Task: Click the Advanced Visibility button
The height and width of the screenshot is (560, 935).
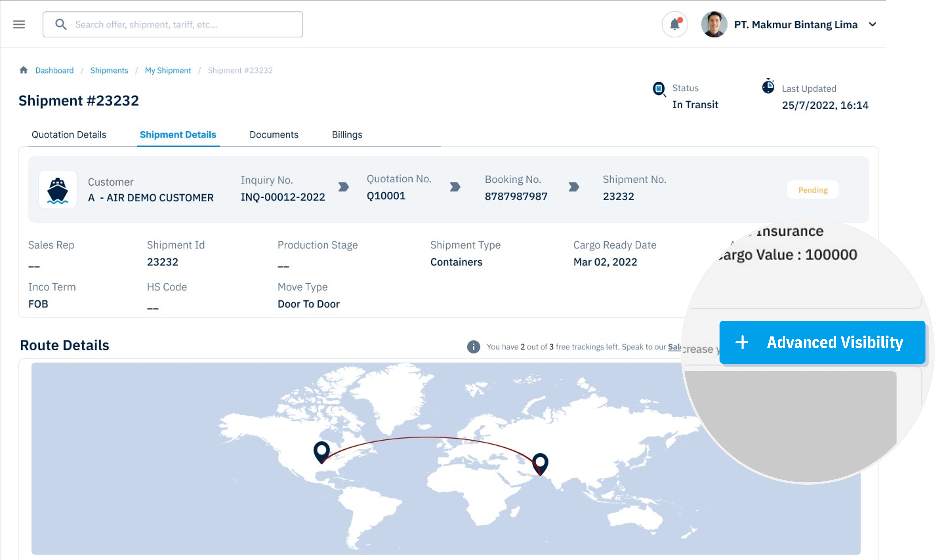Action: [x=822, y=342]
